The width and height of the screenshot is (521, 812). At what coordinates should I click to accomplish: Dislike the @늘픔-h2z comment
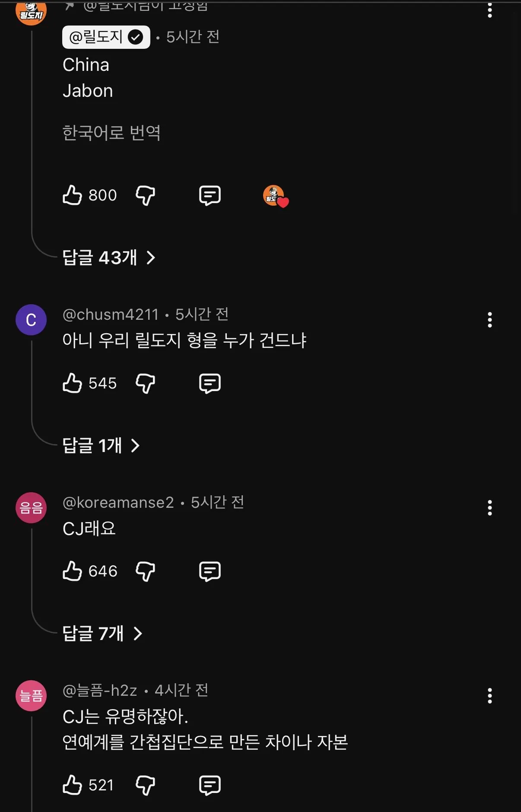(x=145, y=785)
